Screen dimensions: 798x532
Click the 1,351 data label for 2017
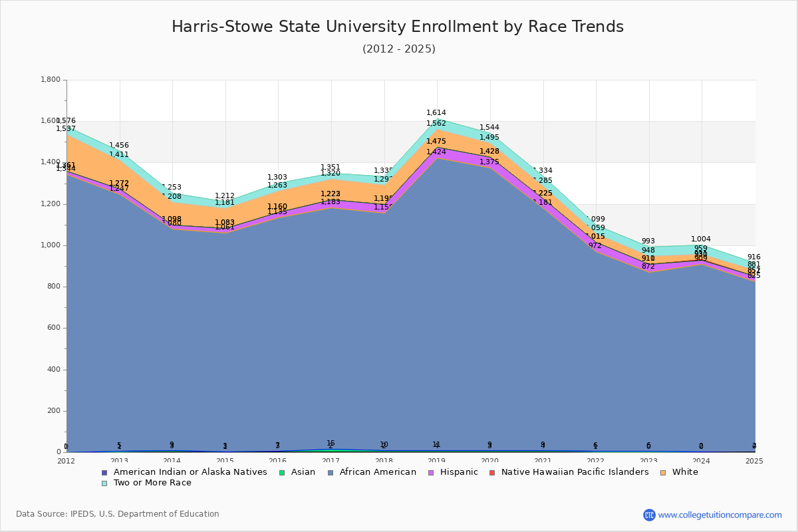click(x=331, y=168)
